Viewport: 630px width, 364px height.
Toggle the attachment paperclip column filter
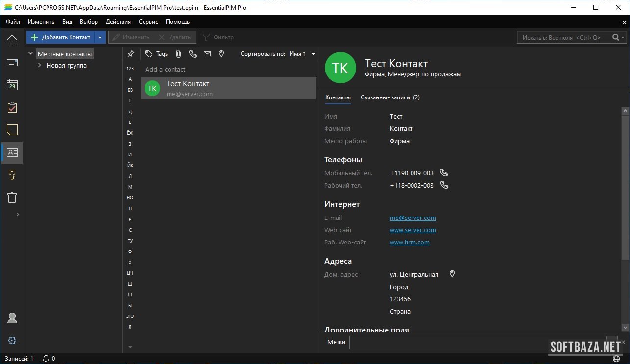[179, 54]
